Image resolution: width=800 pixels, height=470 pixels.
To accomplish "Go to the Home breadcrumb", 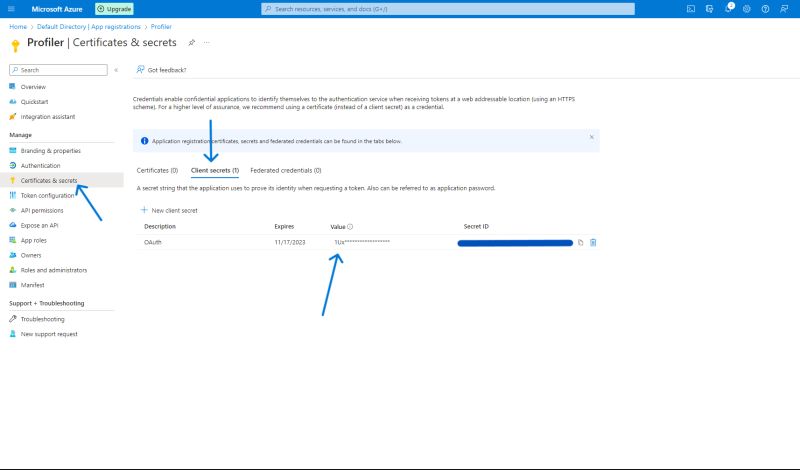I will pyautogui.click(x=18, y=27).
